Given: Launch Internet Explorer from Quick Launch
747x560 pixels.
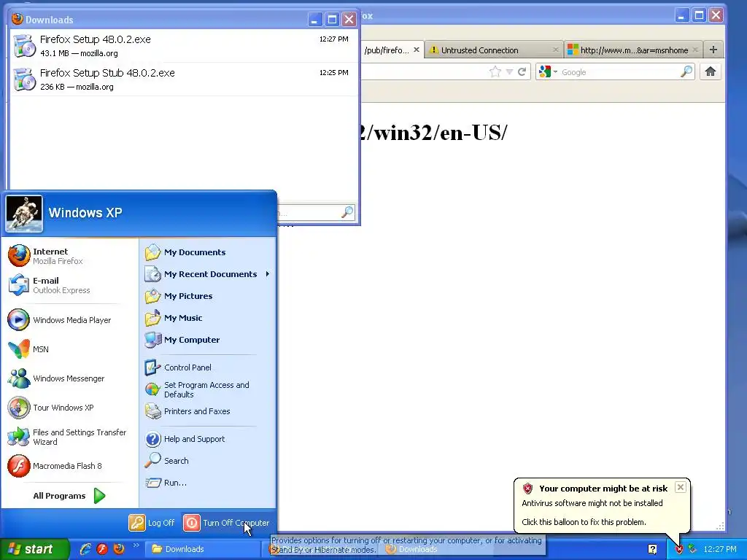Looking at the screenshot, I should (86, 549).
